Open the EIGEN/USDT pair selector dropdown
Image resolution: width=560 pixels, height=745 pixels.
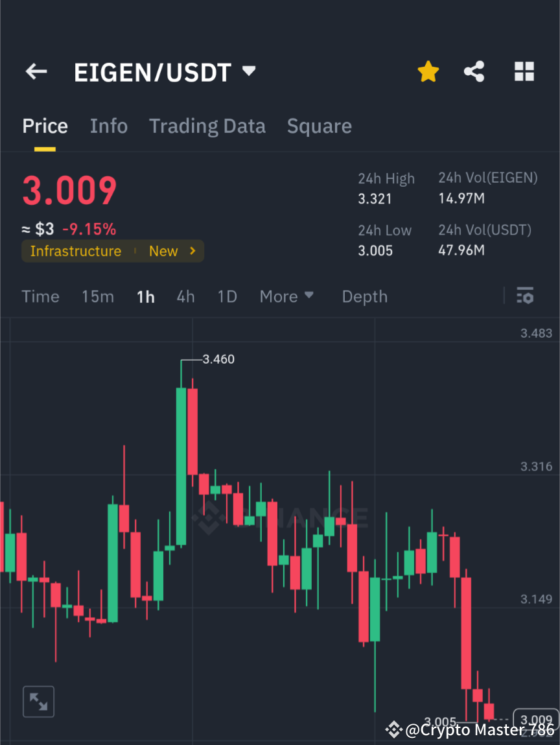[x=248, y=72]
